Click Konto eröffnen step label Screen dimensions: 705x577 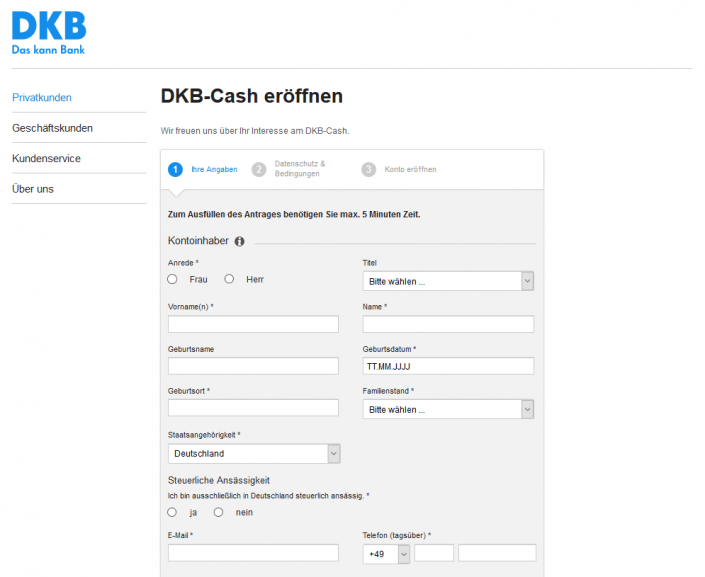pos(410,170)
